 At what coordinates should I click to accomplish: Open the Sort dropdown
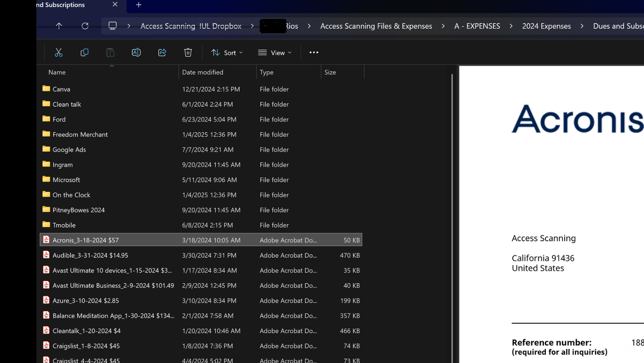pos(227,53)
